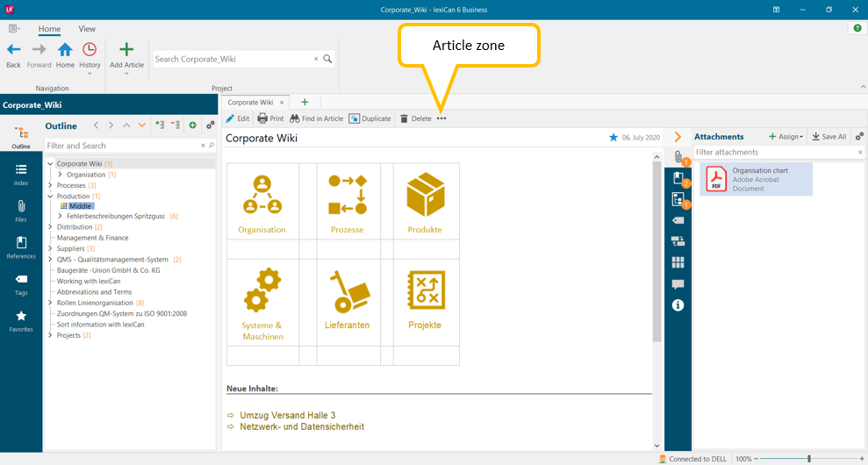Click the Add Article plus icon
This screenshot has width=868, height=465.
point(126,50)
